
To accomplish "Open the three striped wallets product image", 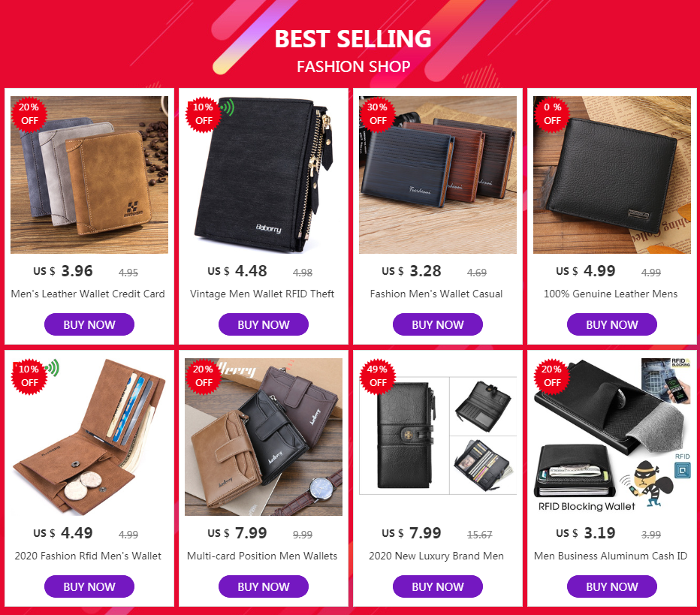I will click(x=438, y=175).
